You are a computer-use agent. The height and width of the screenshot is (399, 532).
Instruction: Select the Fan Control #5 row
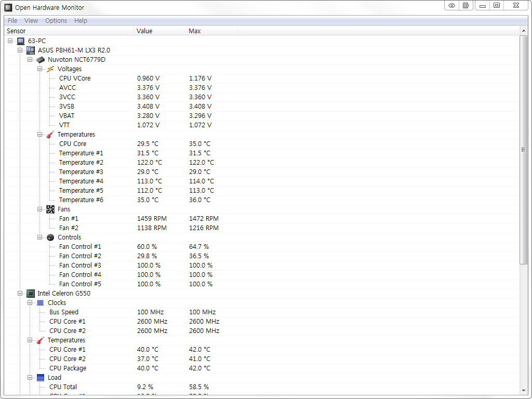262,284
